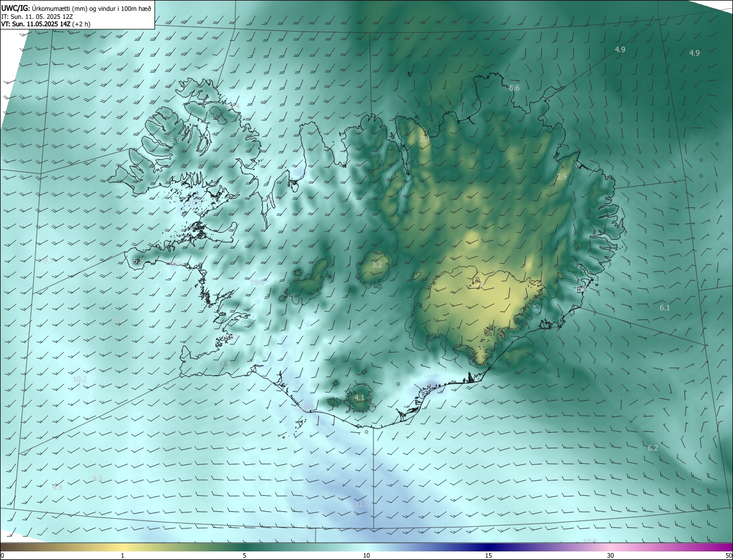This screenshot has height=560, width=733.
Task: Click the 2.9 value on the map
Action: pyautogui.click(x=562, y=177)
